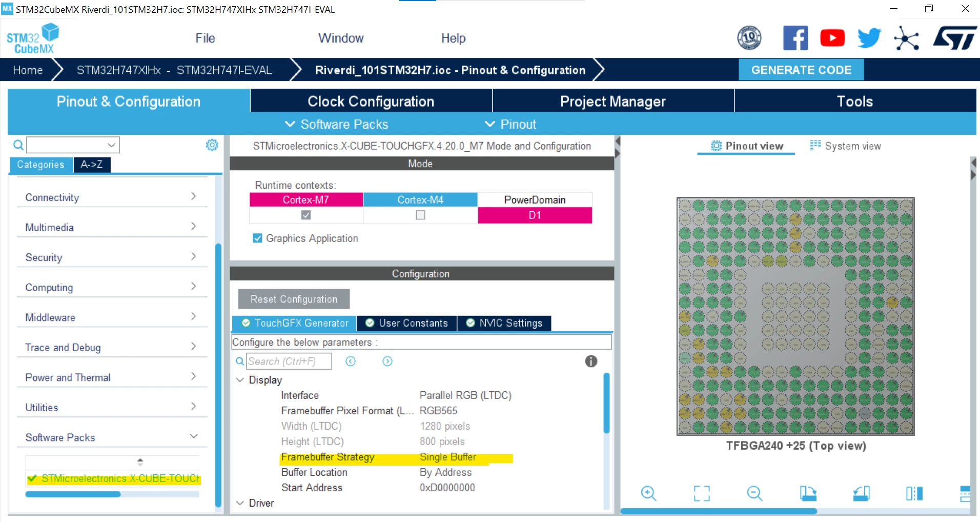Image resolution: width=980 pixels, height=522 pixels.
Task: Click the ST community network icon
Action: point(906,38)
